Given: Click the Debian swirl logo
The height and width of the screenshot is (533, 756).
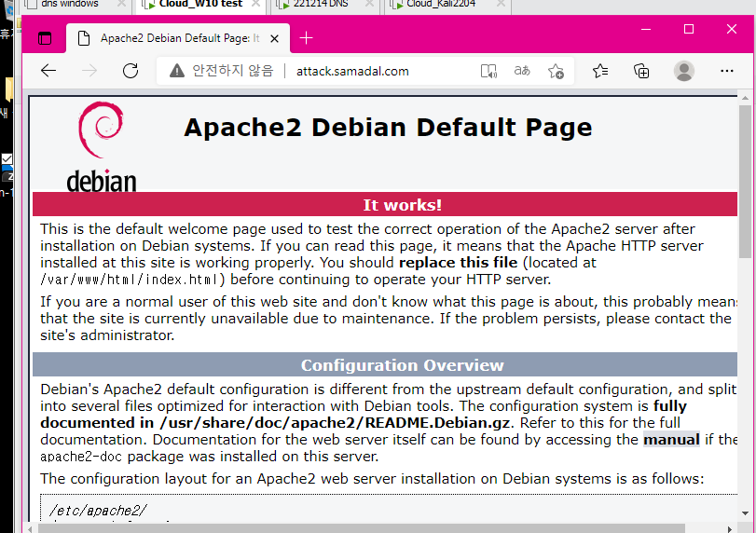Looking at the screenshot, I should pos(101,130).
